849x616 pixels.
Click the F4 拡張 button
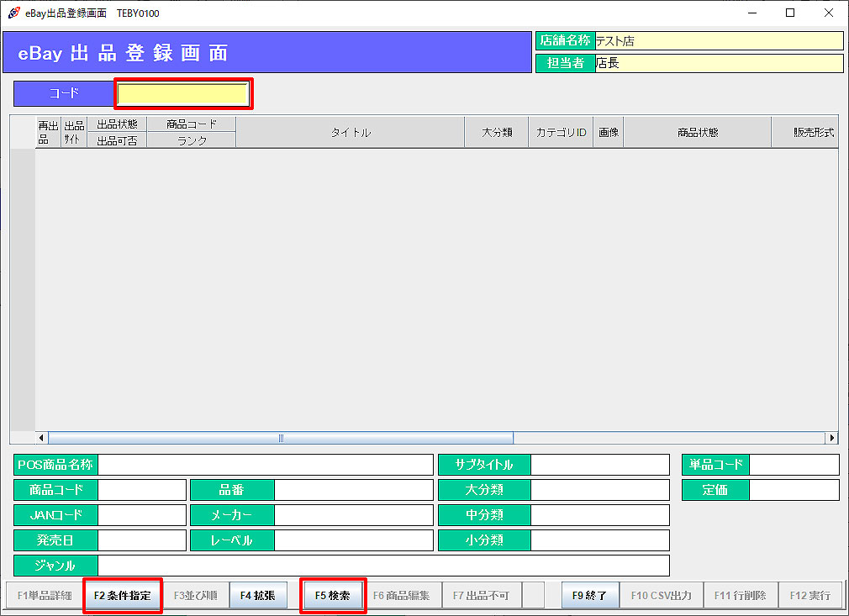258,596
